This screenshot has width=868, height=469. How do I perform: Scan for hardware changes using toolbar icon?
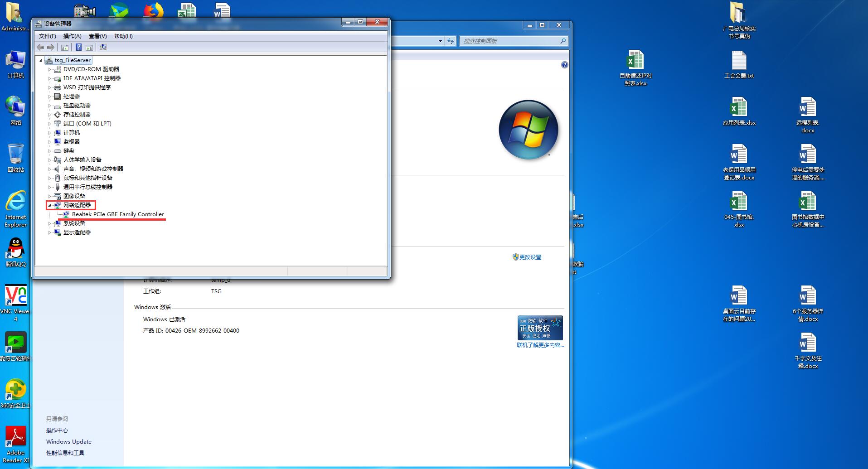point(103,47)
